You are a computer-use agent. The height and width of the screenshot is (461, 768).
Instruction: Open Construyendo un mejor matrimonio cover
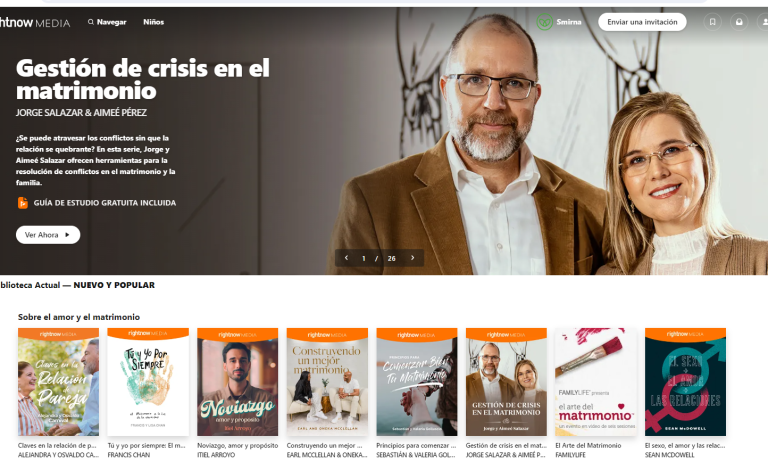[x=327, y=382]
